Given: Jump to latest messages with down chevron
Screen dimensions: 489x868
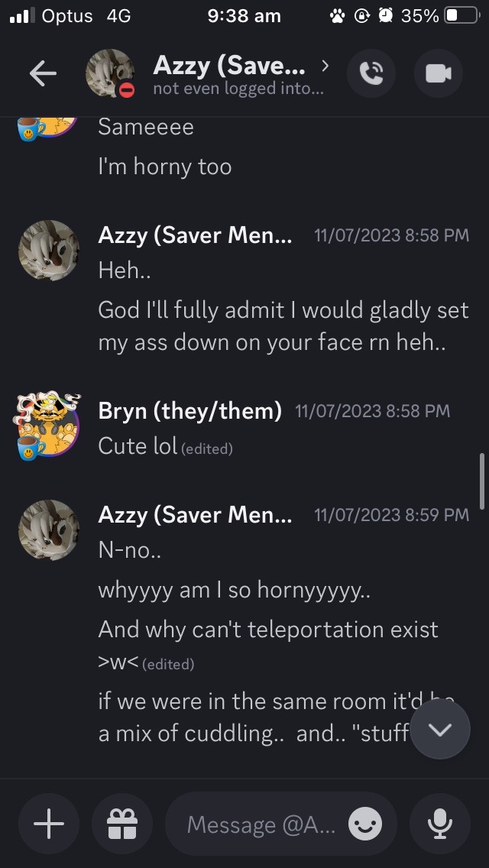Looking at the screenshot, I should (x=440, y=729).
